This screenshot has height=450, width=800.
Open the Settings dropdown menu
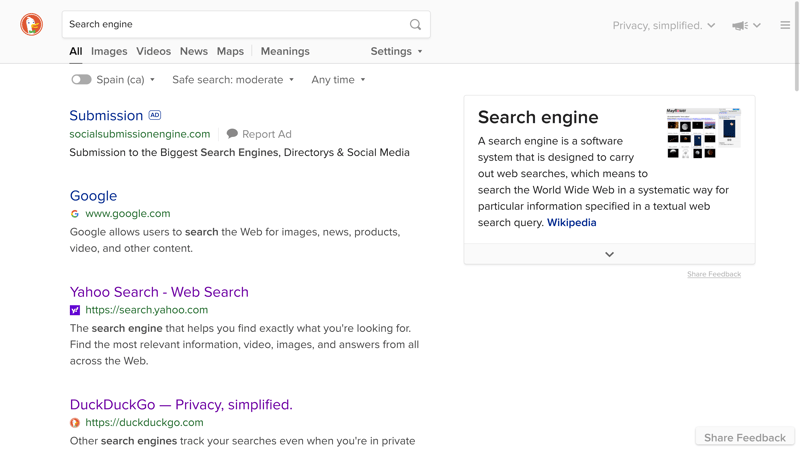click(x=396, y=51)
